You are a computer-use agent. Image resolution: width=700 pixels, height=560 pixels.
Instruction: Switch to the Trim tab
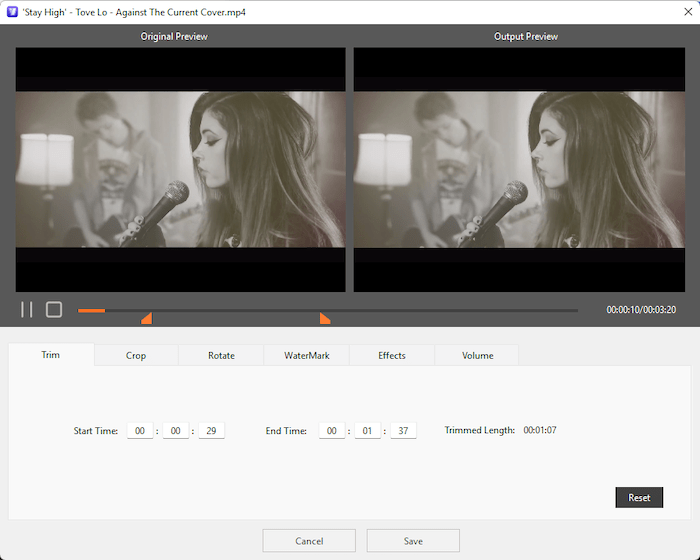coord(51,355)
